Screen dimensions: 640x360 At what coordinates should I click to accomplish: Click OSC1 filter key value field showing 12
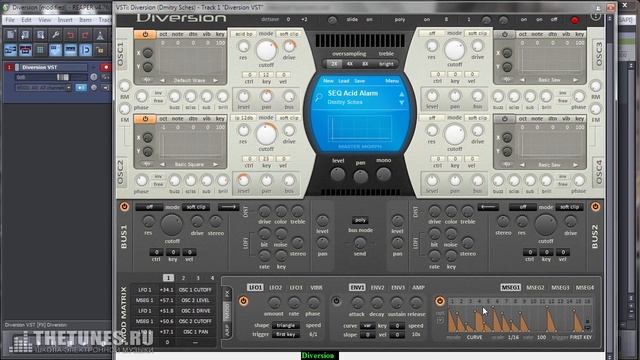266,75
